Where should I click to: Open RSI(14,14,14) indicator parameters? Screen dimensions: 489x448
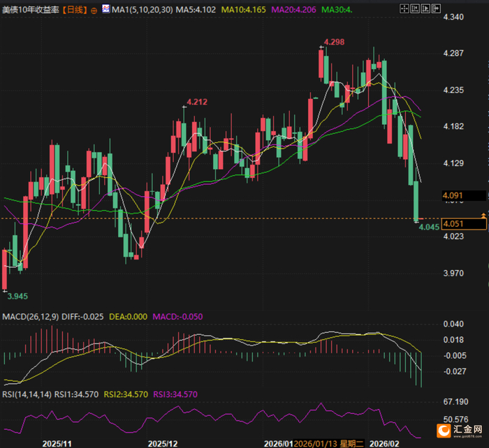pyautogui.click(x=27, y=394)
